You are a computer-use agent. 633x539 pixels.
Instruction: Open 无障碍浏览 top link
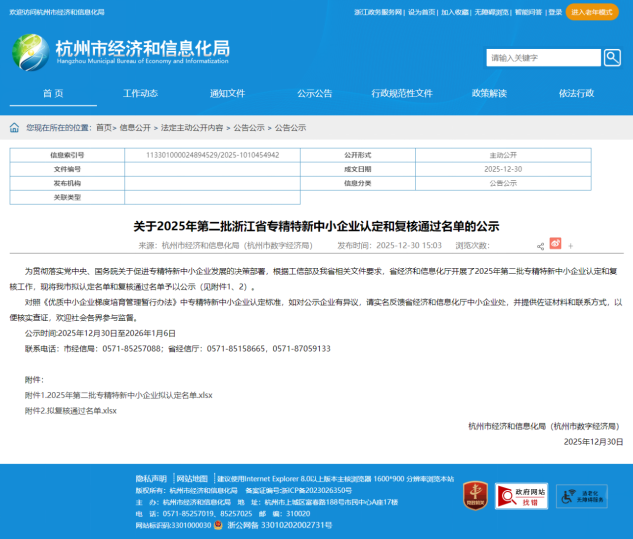[x=491, y=12]
